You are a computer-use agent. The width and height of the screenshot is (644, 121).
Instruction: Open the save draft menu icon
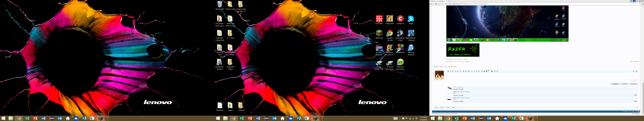(x=492, y=71)
